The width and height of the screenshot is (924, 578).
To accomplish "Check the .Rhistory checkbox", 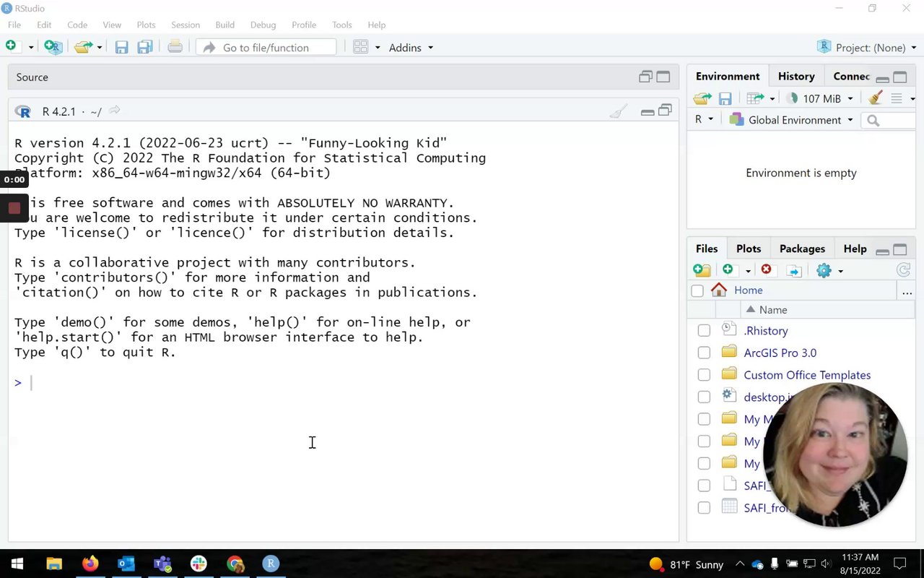I will (704, 331).
